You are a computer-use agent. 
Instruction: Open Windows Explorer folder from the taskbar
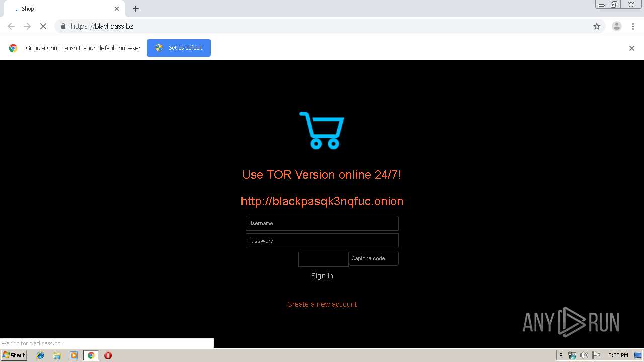point(57,355)
